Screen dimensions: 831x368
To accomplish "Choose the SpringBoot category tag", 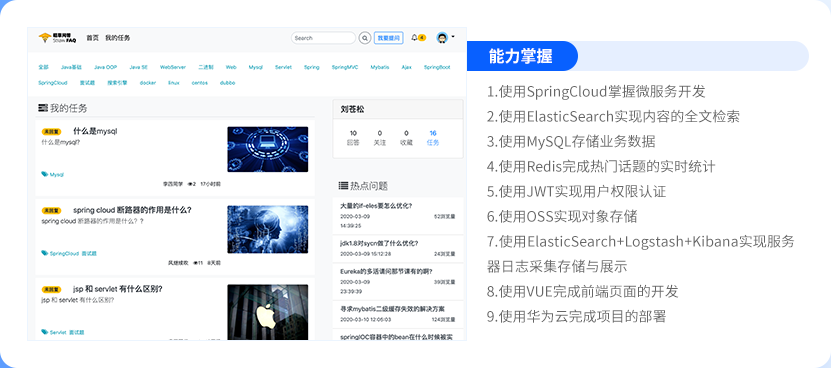I will tap(437, 67).
